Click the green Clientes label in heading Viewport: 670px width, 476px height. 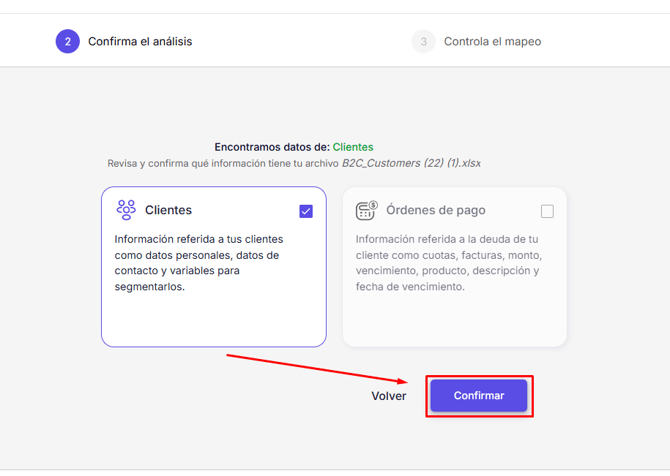[353, 147]
